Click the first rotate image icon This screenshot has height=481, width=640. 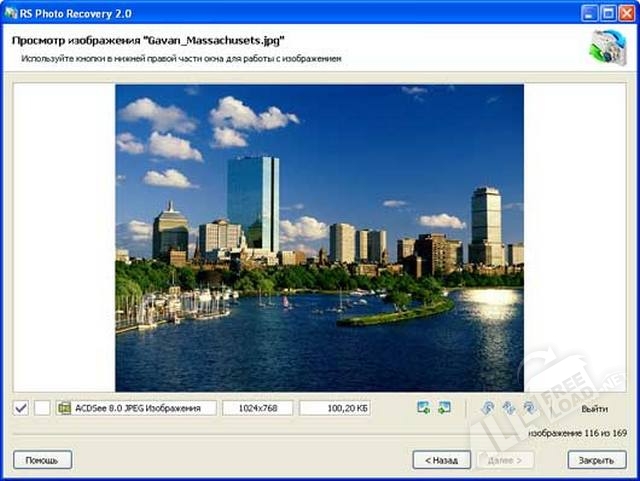pos(488,408)
